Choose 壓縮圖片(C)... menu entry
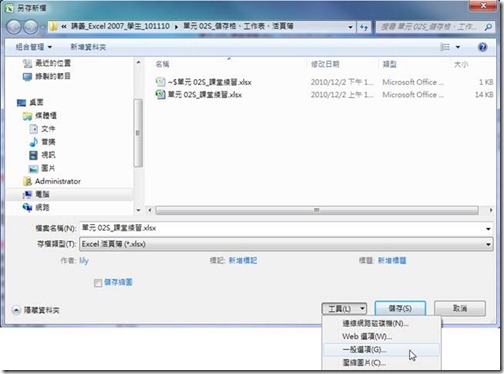 tap(382, 363)
